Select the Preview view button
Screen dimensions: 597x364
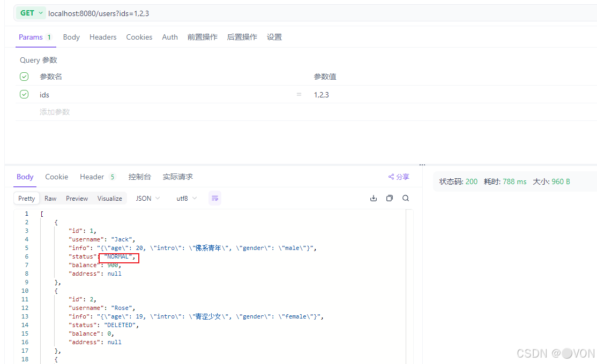click(77, 198)
